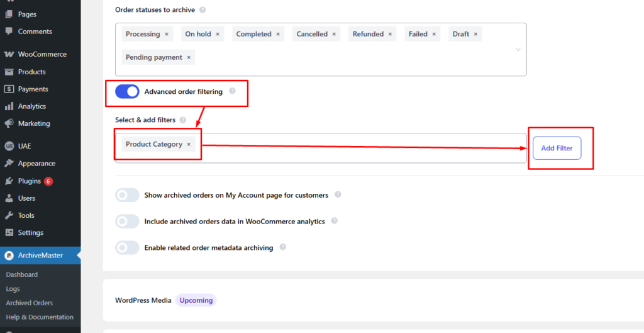Open Help & Documentation submenu link

click(40, 317)
